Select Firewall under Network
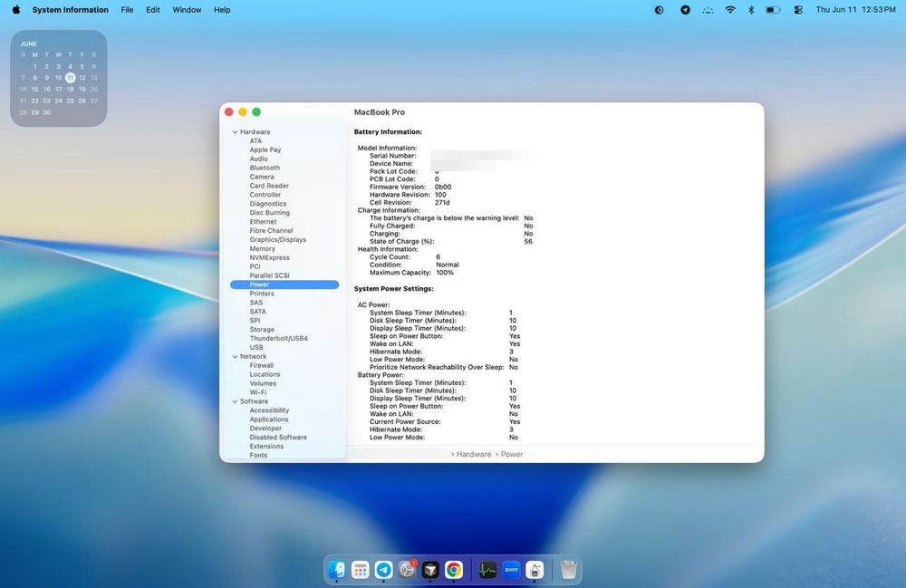906x588 pixels. pyautogui.click(x=261, y=366)
